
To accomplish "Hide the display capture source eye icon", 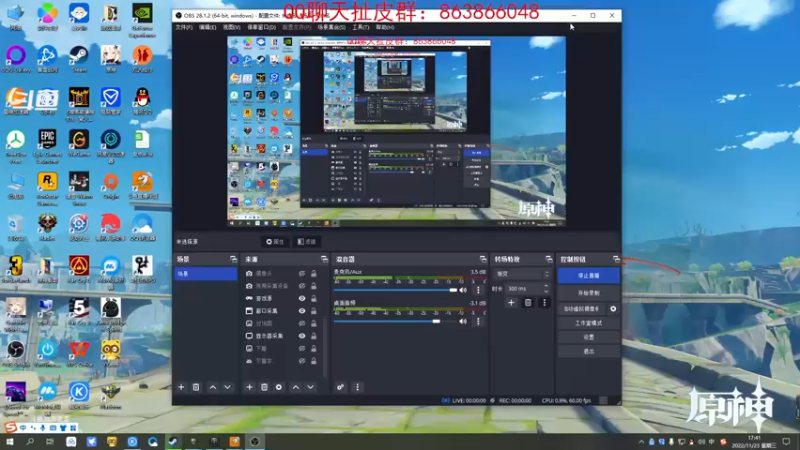I will point(302,336).
